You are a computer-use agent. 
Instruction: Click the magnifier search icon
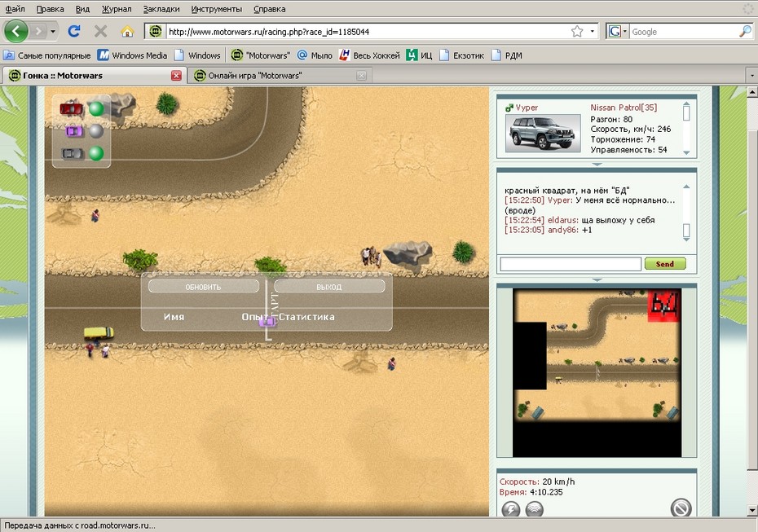tap(745, 32)
